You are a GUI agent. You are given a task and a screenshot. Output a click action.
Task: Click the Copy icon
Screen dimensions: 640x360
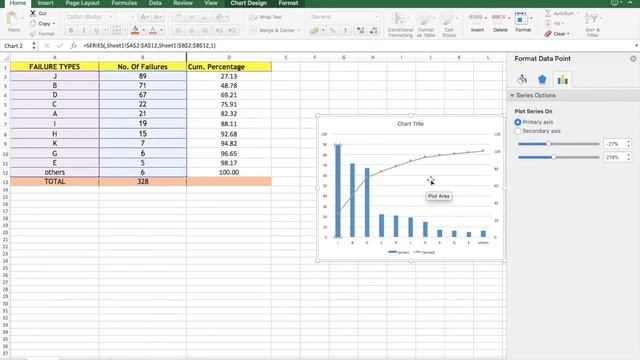click(x=33, y=24)
